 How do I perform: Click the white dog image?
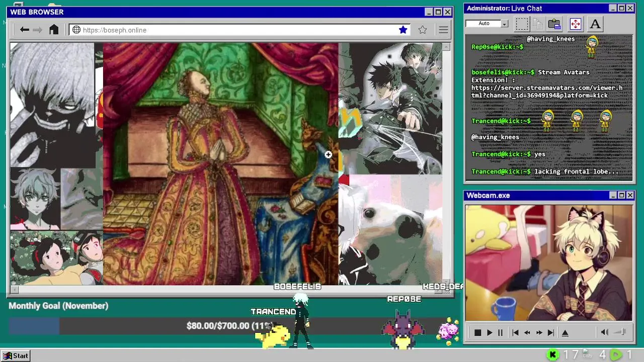tap(390, 230)
